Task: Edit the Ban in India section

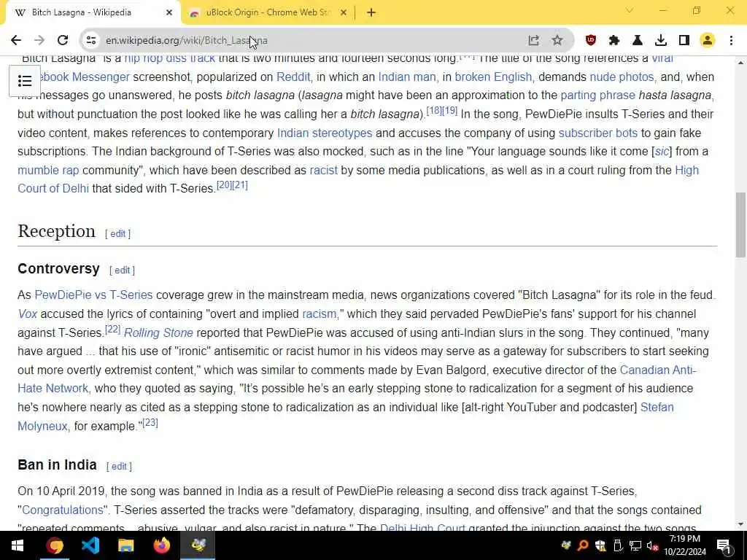Action: pyautogui.click(x=119, y=467)
